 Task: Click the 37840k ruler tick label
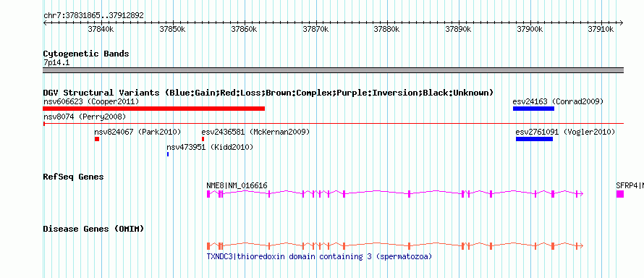click(101, 29)
